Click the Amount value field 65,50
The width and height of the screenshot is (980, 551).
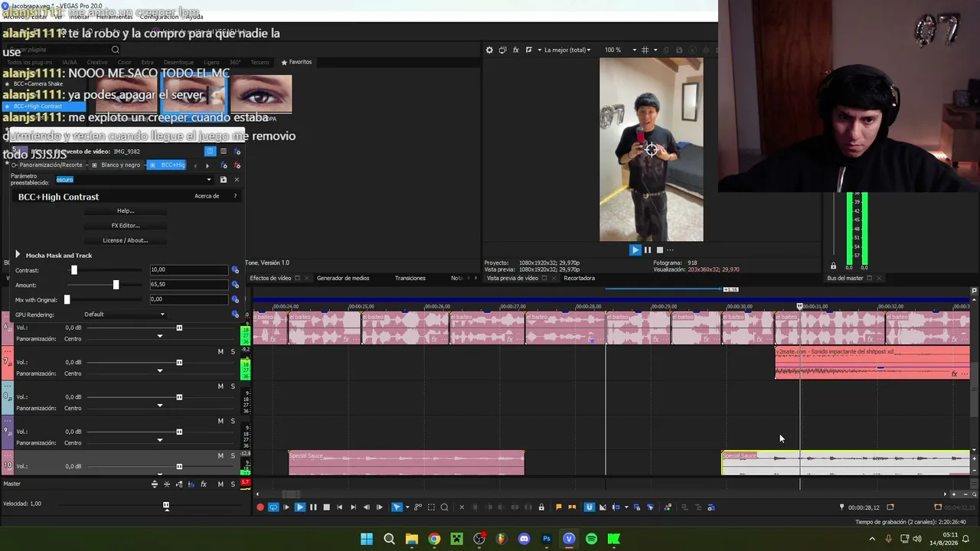188,284
